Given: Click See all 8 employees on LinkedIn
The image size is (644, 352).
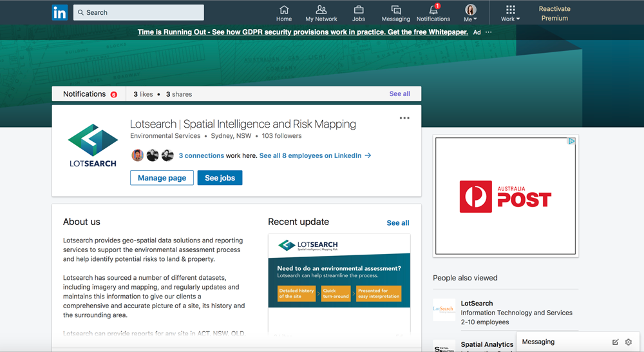Looking at the screenshot, I should pos(310,155).
